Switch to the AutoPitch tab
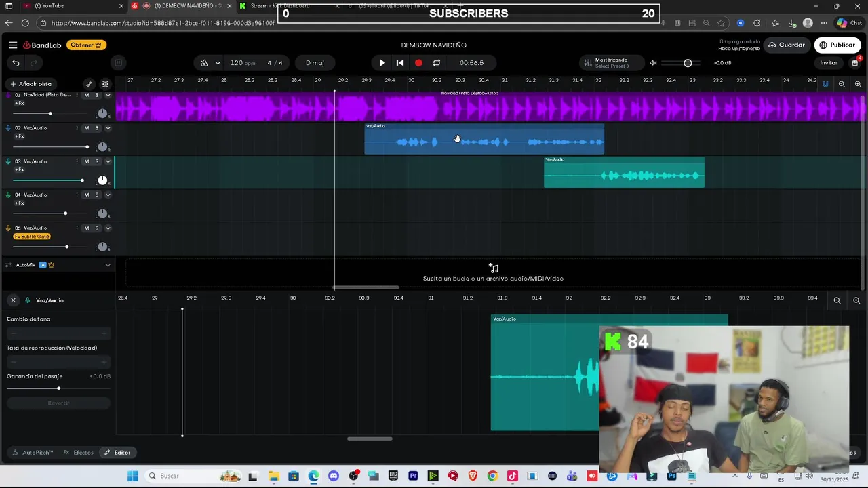The width and height of the screenshot is (868, 488). point(33,453)
